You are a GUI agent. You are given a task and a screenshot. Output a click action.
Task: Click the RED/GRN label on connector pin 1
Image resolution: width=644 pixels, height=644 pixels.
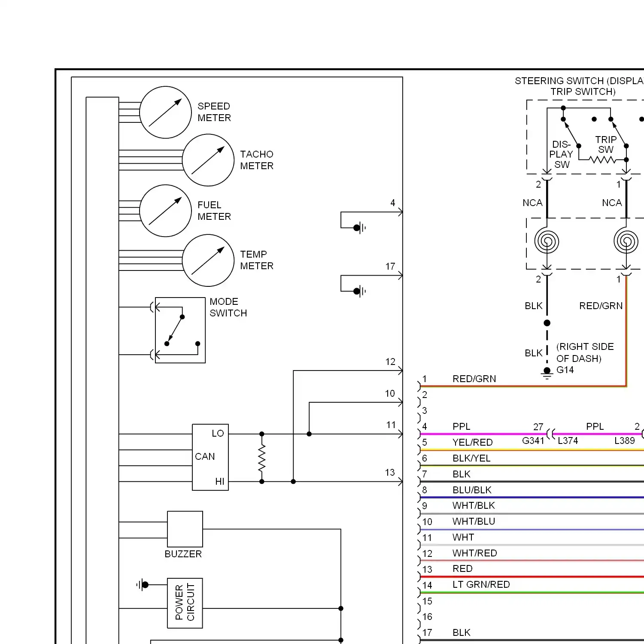click(x=474, y=379)
